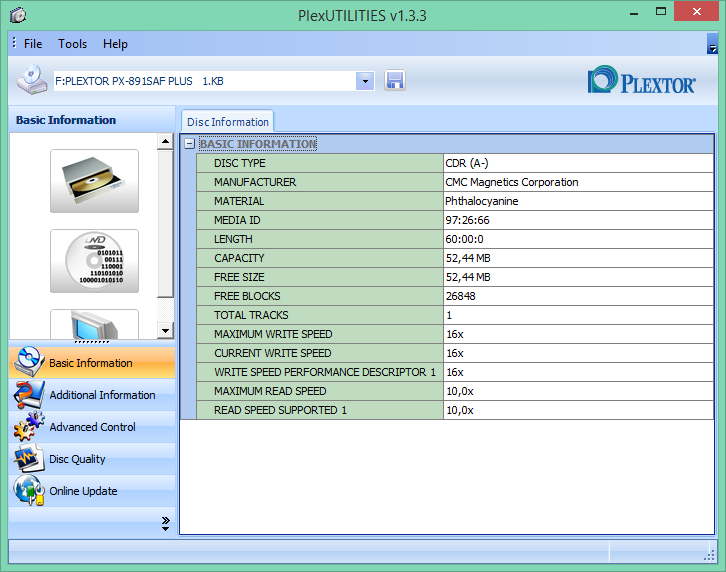Select the Disc Information tab
726x572 pixels.
227,122
